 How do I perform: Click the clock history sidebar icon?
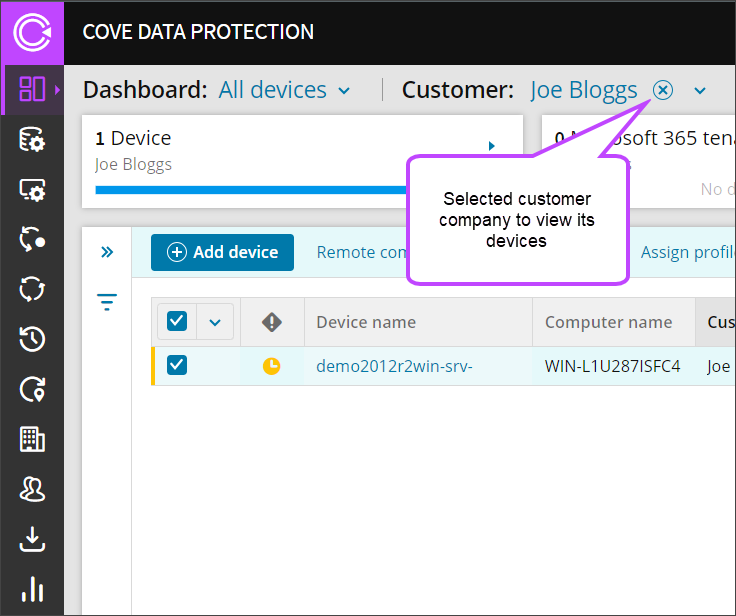tap(32, 340)
